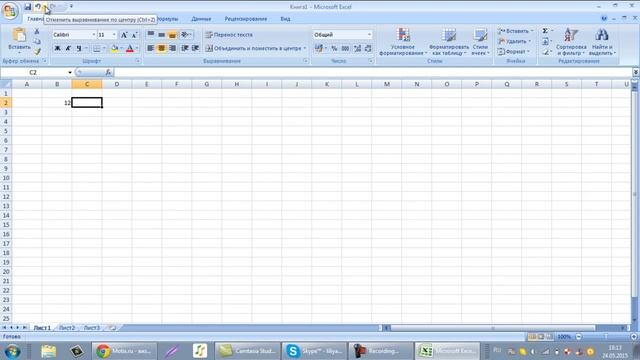The height and width of the screenshot is (360, 640).
Task: Apply the red font color
Action: tap(130, 49)
